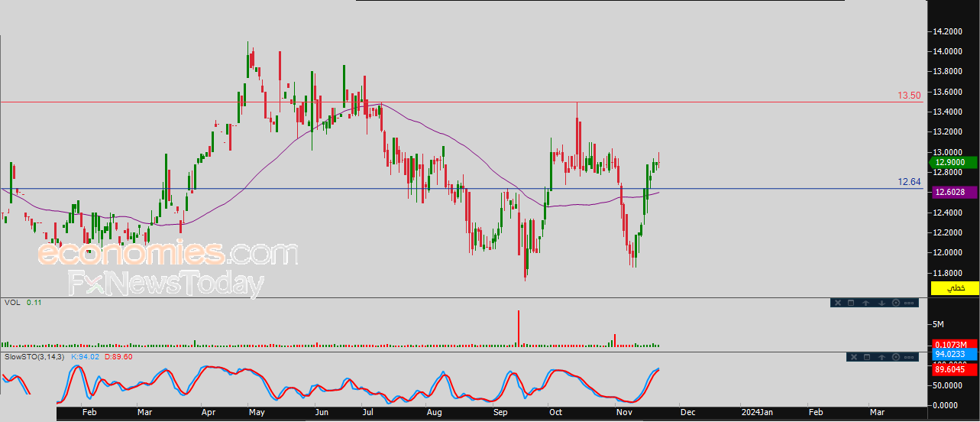The width and height of the screenshot is (980, 422).
Task: Open VOL indicator settings gear
Action: click(x=896, y=303)
